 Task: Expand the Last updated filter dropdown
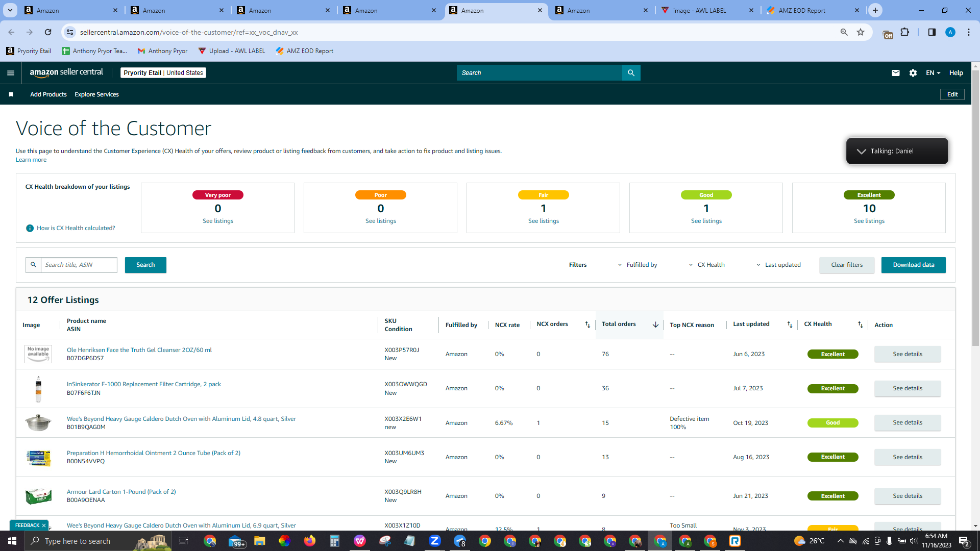click(x=779, y=265)
